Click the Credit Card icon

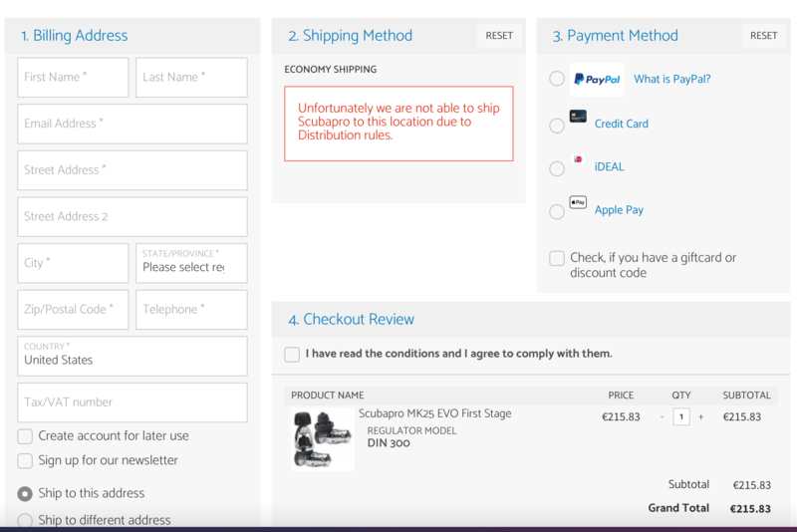click(578, 117)
